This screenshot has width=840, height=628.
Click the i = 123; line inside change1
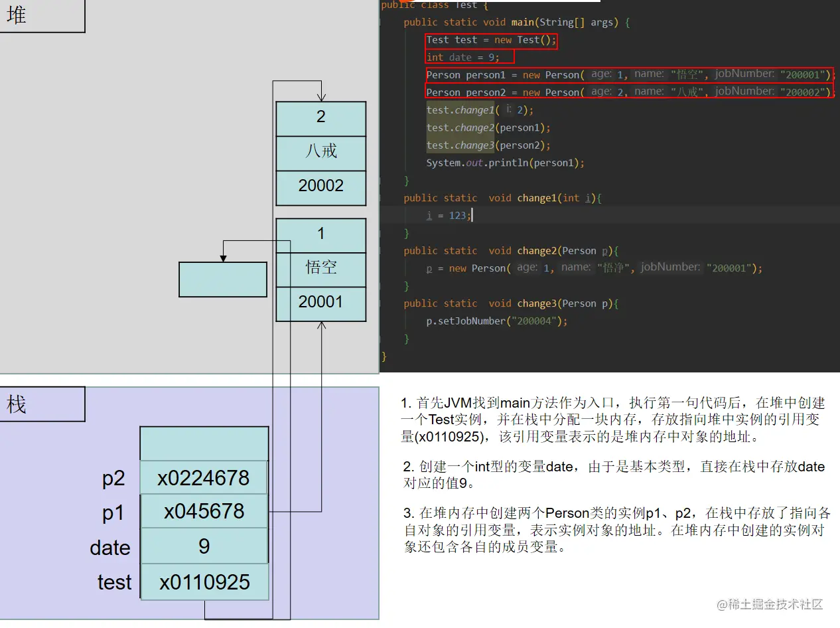[x=448, y=215]
